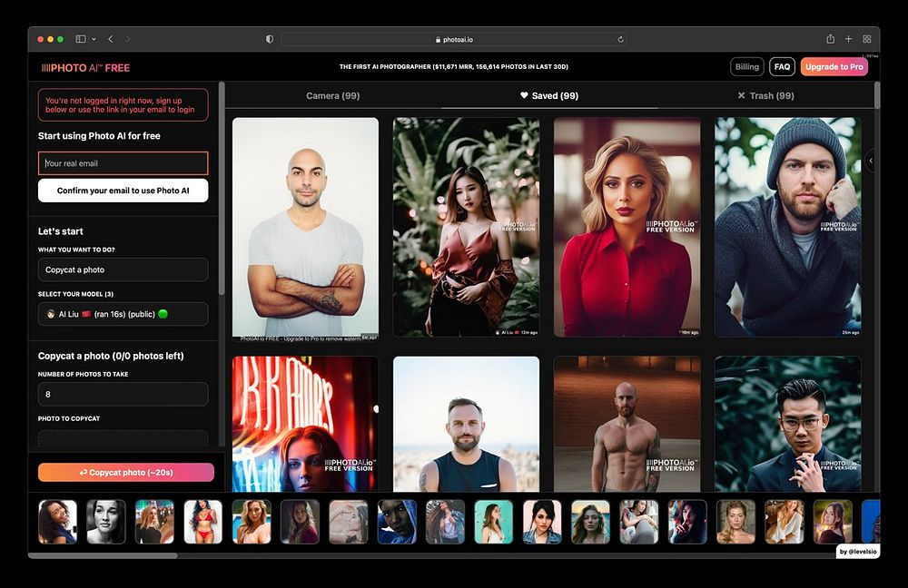Open woman under neon sign photo

(x=305, y=425)
